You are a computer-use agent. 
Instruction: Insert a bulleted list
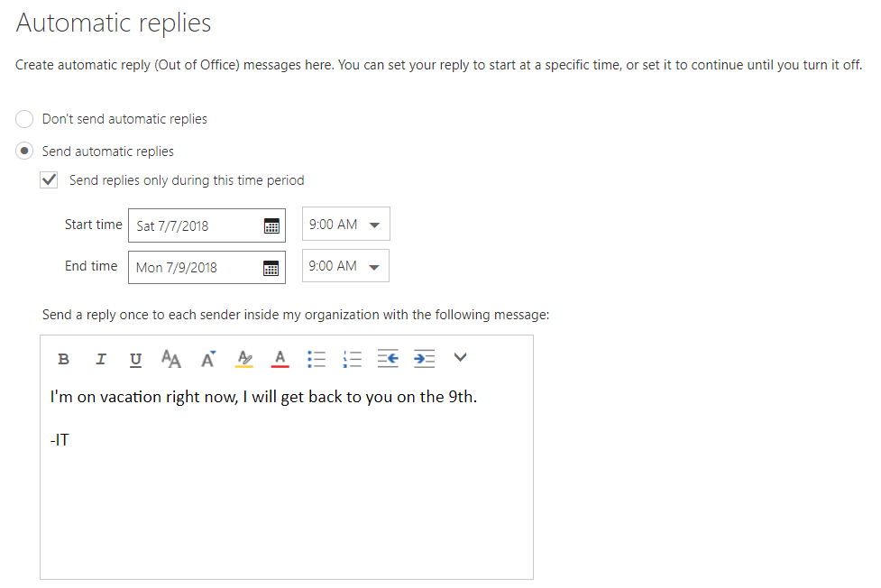[316, 359]
